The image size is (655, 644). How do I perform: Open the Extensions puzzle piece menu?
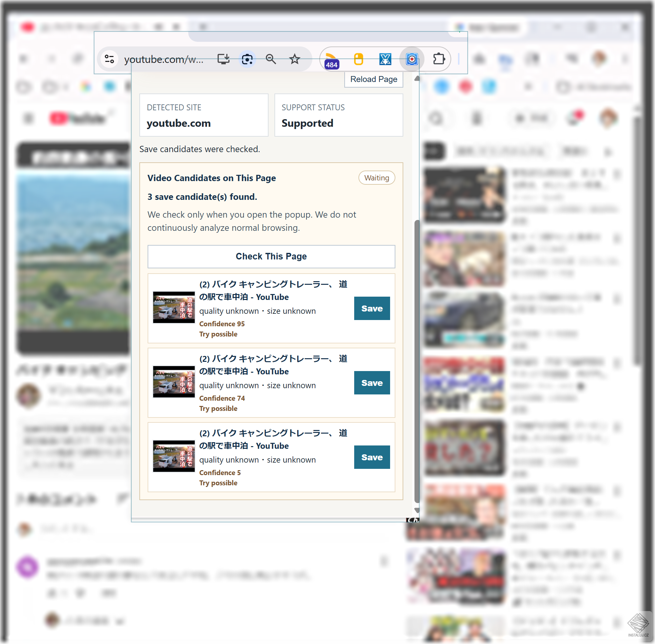[x=439, y=59]
